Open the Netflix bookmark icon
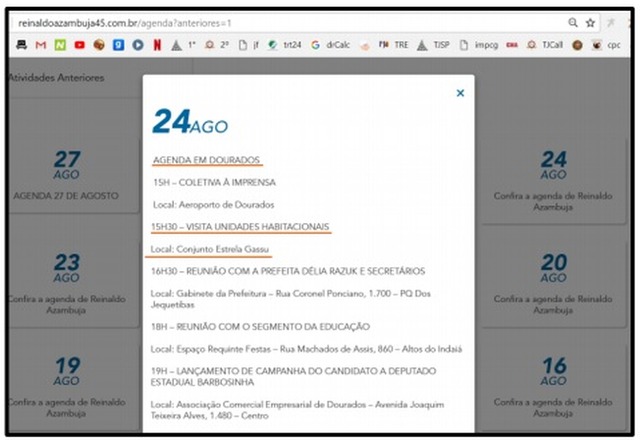640x441 pixels. (157, 45)
